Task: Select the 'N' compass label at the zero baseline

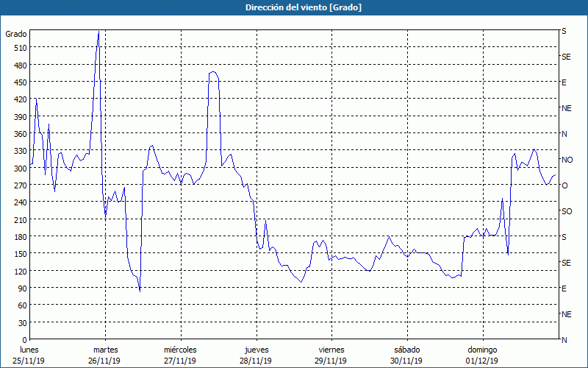Action: [564, 340]
